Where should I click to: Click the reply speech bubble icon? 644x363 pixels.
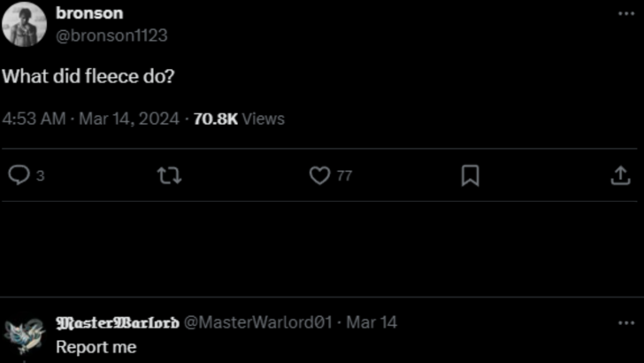click(x=19, y=176)
